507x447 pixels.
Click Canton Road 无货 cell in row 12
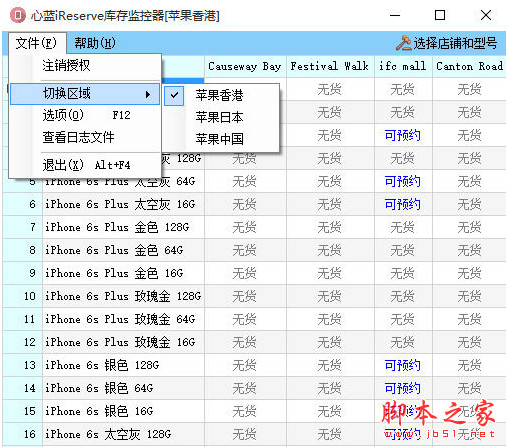point(469,342)
